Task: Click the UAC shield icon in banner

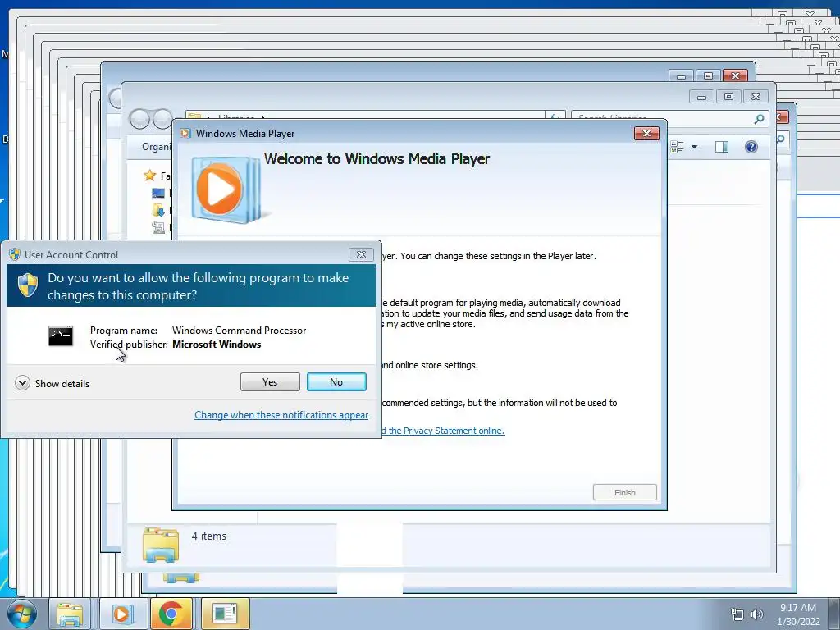Action: 27,285
